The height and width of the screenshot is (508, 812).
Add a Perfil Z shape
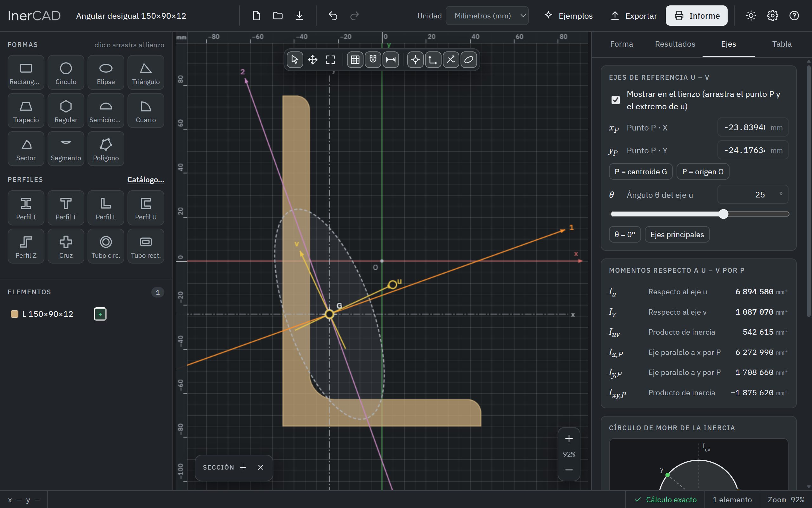(x=26, y=246)
